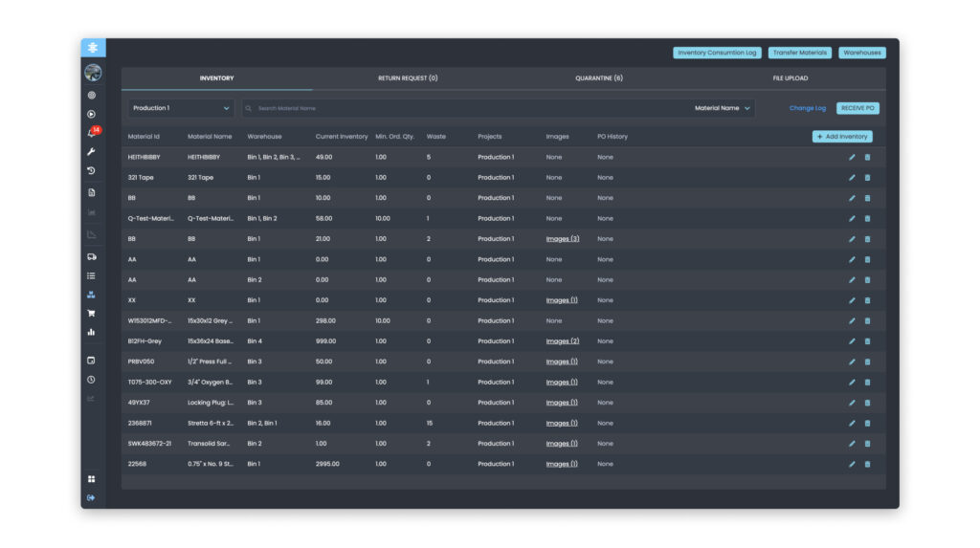
Task: Open the shopping cart sidebar icon
Action: (x=91, y=313)
